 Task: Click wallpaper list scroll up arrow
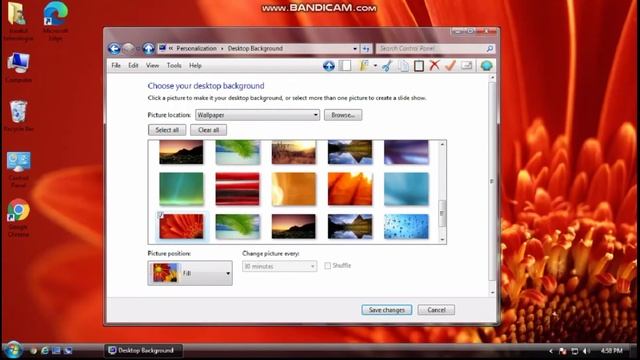click(x=442, y=144)
